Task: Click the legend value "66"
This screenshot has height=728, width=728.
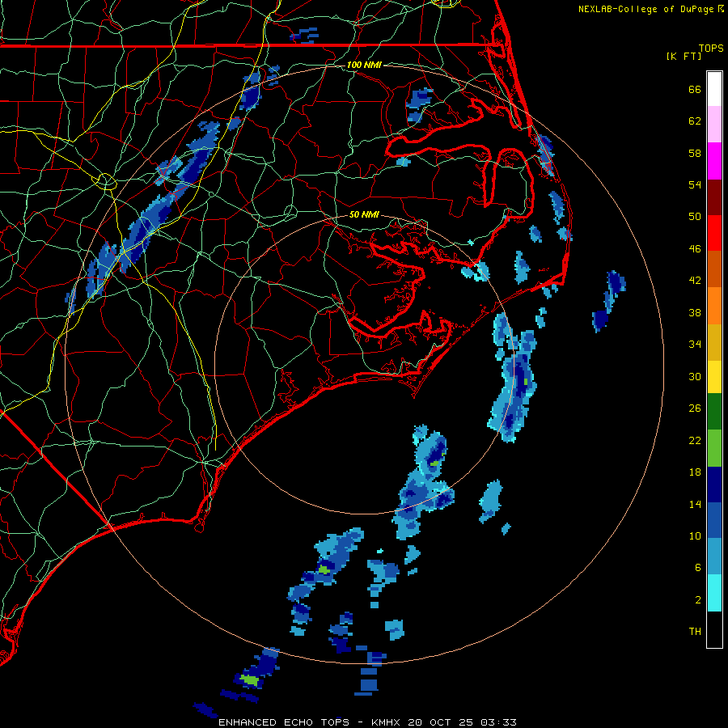Action: (x=695, y=89)
